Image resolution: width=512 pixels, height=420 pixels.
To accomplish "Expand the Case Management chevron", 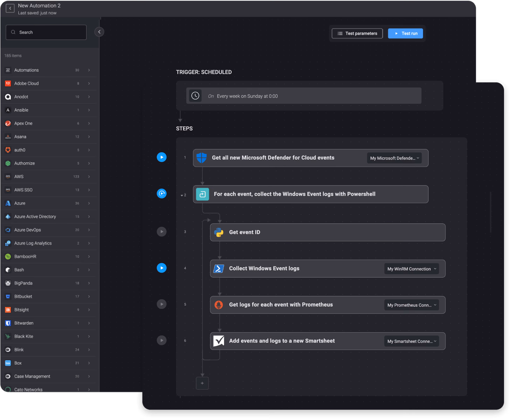I will pos(89,376).
